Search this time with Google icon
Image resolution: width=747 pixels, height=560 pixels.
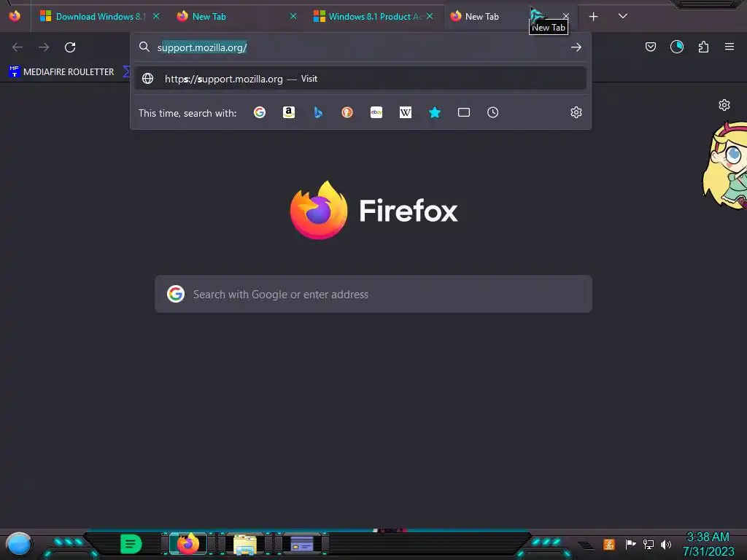pyautogui.click(x=260, y=112)
